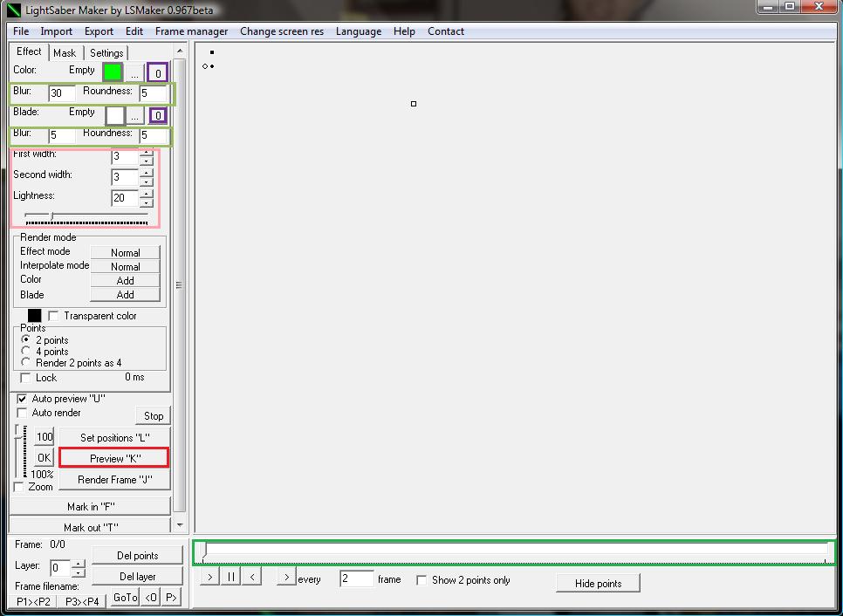Click the Del layer button

coord(138,576)
